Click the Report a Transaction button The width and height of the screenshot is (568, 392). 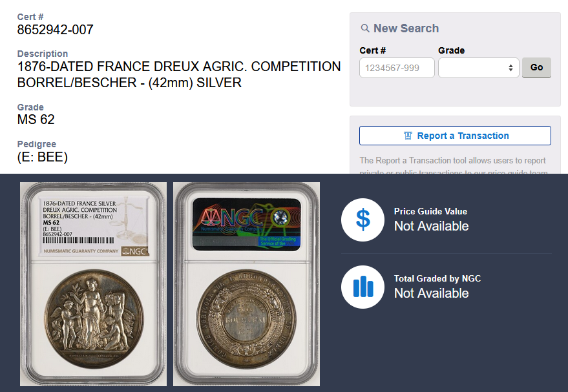pos(455,136)
